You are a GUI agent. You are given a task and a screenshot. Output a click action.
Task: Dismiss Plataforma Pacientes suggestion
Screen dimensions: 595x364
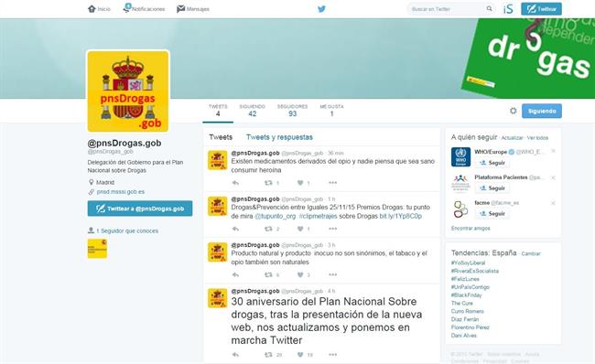pos(553,177)
